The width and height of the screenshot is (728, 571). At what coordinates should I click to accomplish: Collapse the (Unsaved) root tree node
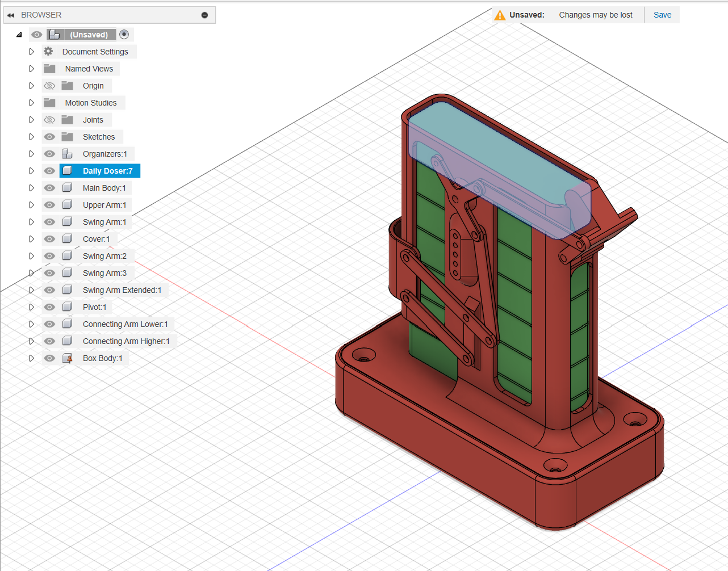point(19,35)
